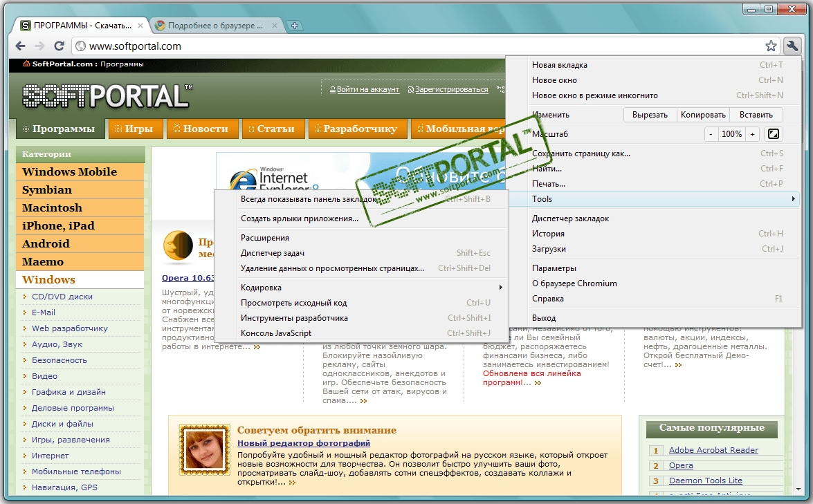Image resolution: width=813 pixels, height=504 pixels.
Task: Click the Войти на аккаунт link
Action: tap(367, 90)
